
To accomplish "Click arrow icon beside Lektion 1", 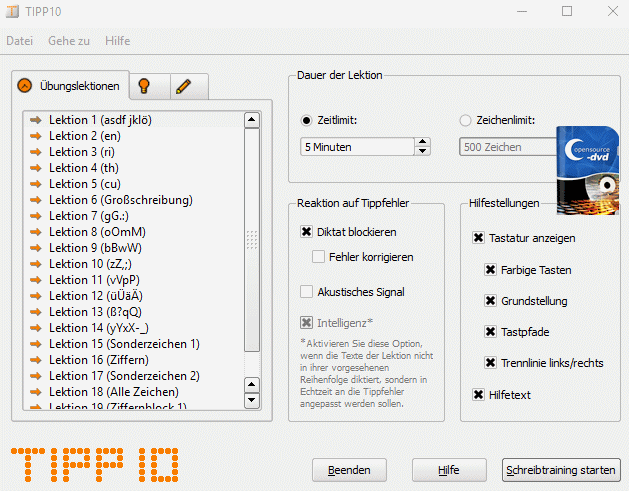I will point(37,120).
